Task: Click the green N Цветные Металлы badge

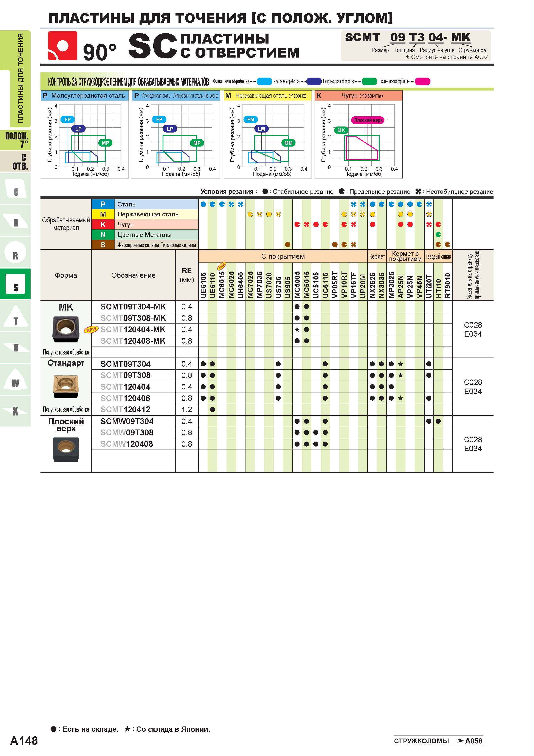Action: tap(103, 234)
